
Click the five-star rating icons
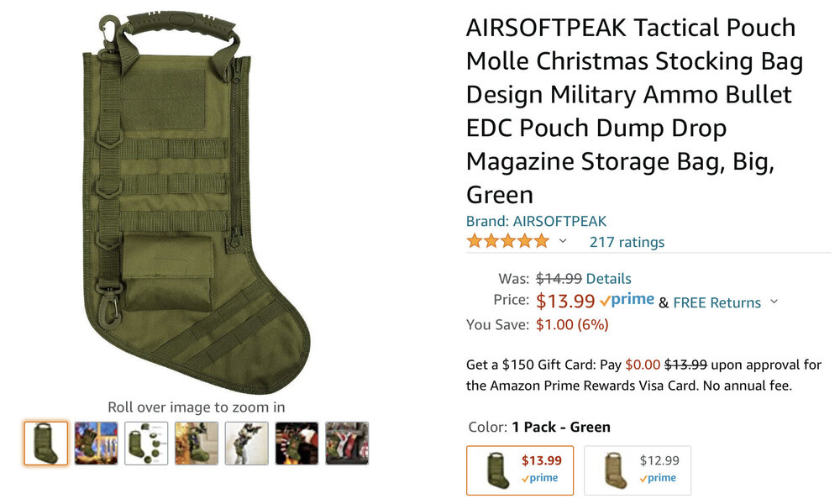point(507,242)
